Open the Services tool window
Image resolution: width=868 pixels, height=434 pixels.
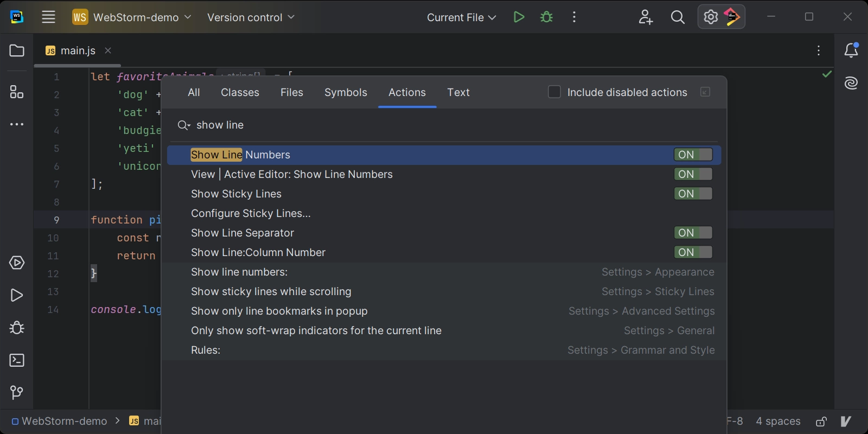point(17,263)
